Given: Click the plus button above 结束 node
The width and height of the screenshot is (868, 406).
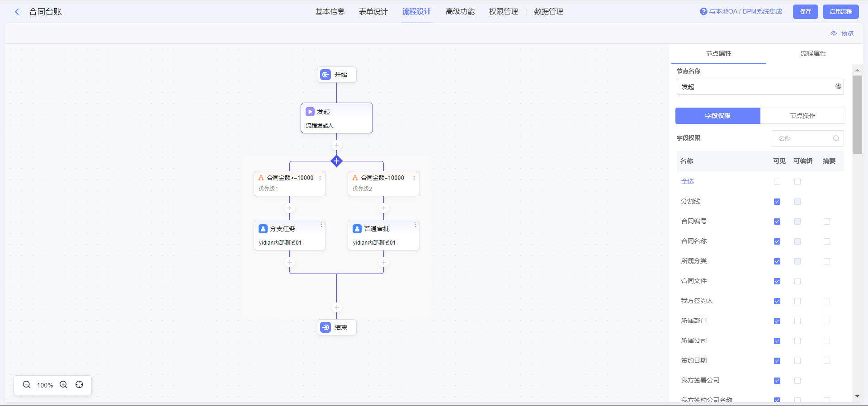Looking at the screenshot, I should (x=336, y=308).
